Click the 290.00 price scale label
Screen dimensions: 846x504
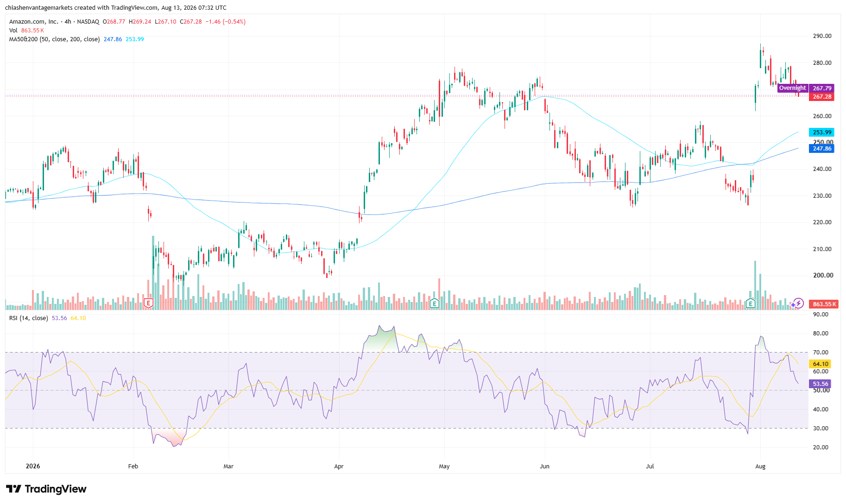click(822, 36)
